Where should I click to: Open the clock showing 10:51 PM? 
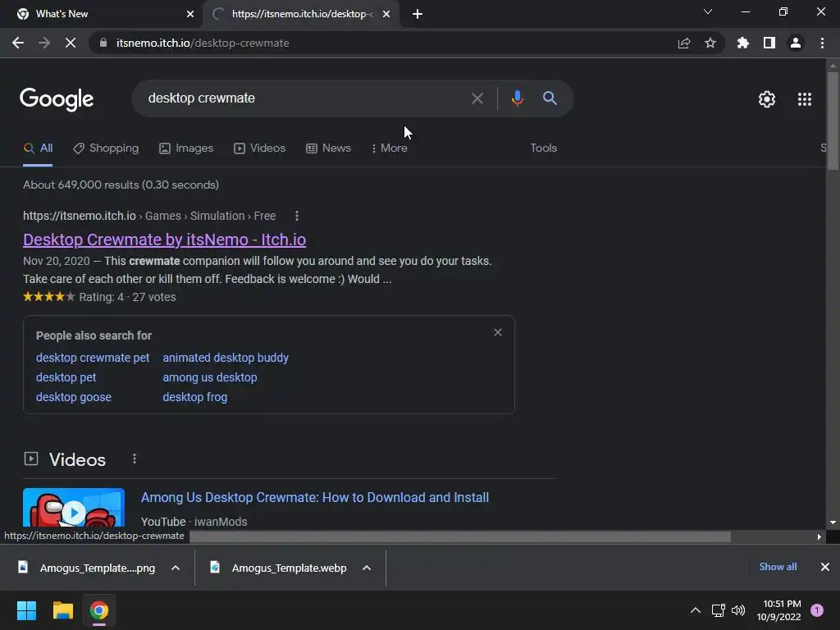pyautogui.click(x=779, y=610)
